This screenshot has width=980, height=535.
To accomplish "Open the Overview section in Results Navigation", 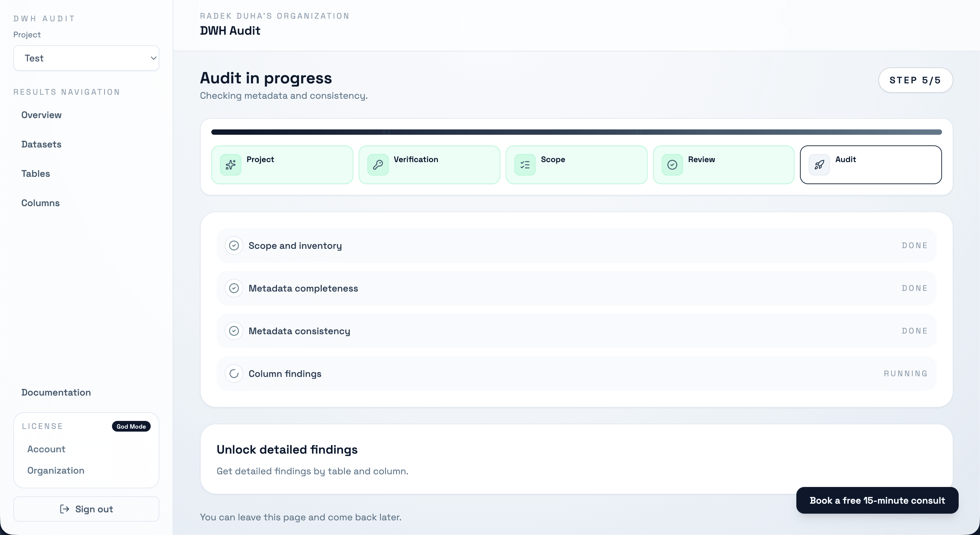I will (41, 115).
